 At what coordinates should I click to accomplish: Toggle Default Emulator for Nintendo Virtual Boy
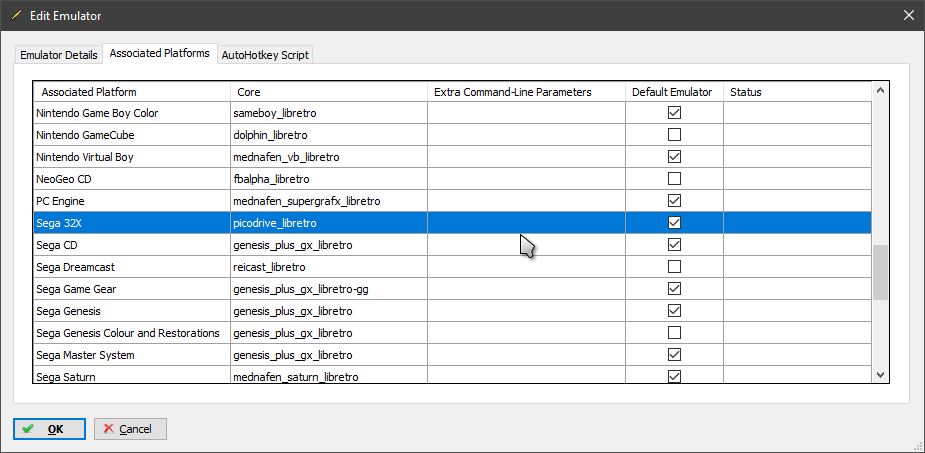(674, 157)
